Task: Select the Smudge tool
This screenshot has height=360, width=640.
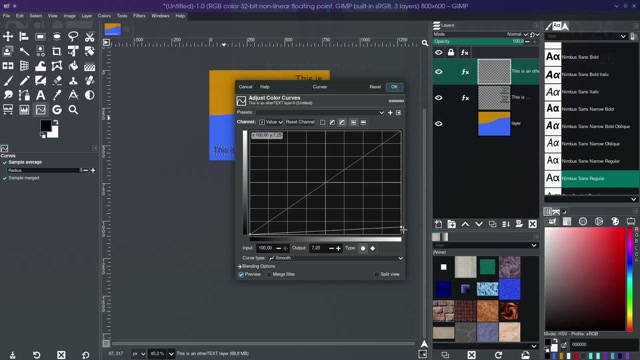Action: point(8,95)
